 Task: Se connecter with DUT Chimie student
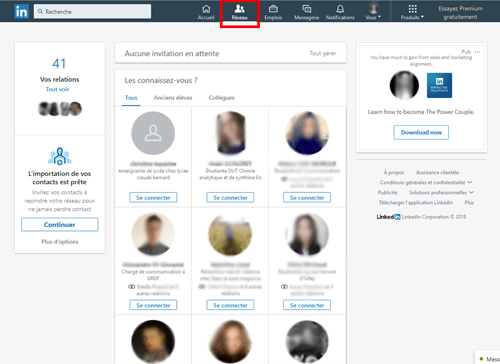click(230, 198)
